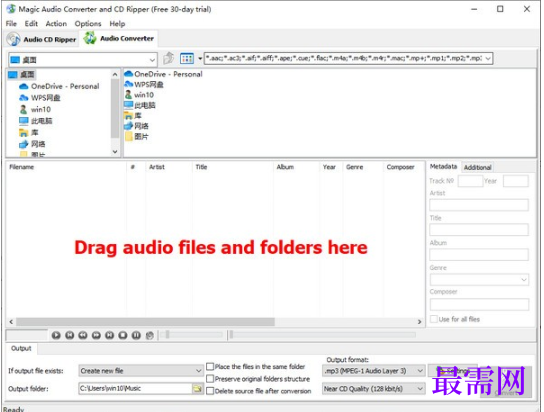Select 此电脑 in the file list
Viewport: 544px width, 412px height.
coord(140,105)
